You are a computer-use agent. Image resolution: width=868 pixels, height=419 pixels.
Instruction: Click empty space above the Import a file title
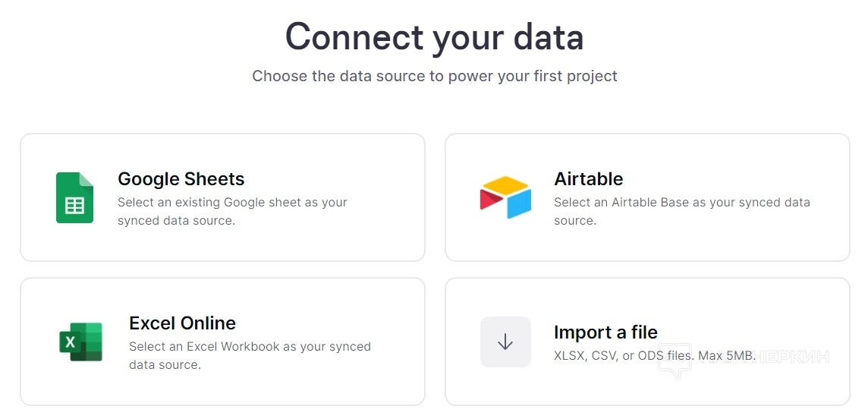645,300
